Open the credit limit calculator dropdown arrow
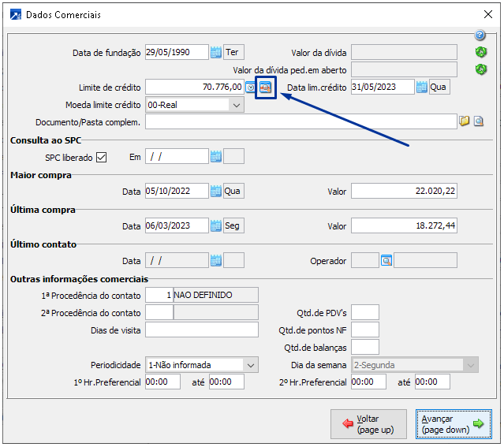Screen dimensions: 504x447 click(x=250, y=88)
